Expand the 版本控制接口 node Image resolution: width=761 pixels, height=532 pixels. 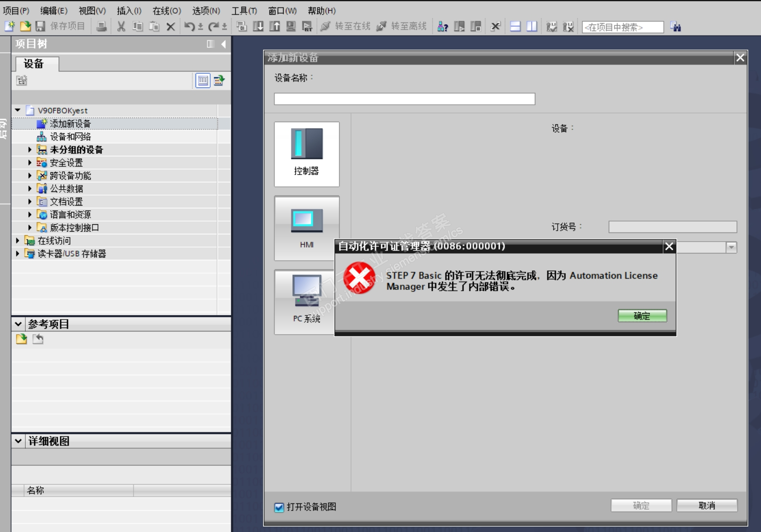point(30,227)
